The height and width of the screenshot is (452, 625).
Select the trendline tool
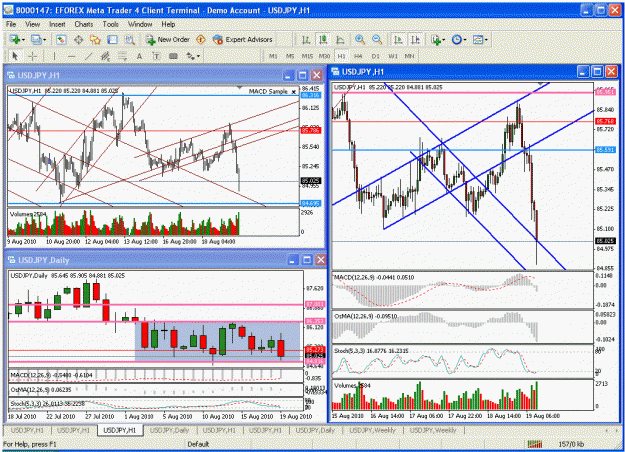[88, 56]
